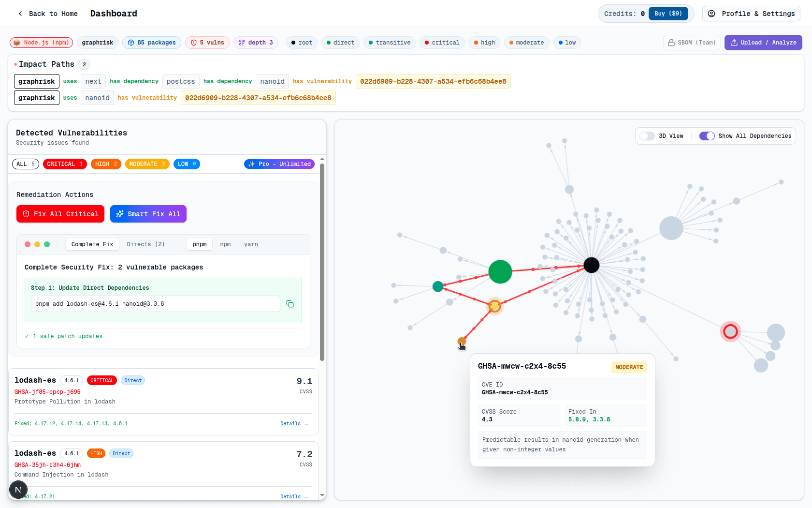The image size is (812, 508).
Task: Expand Details for the Command Injection vulnerability
Action: (290, 496)
